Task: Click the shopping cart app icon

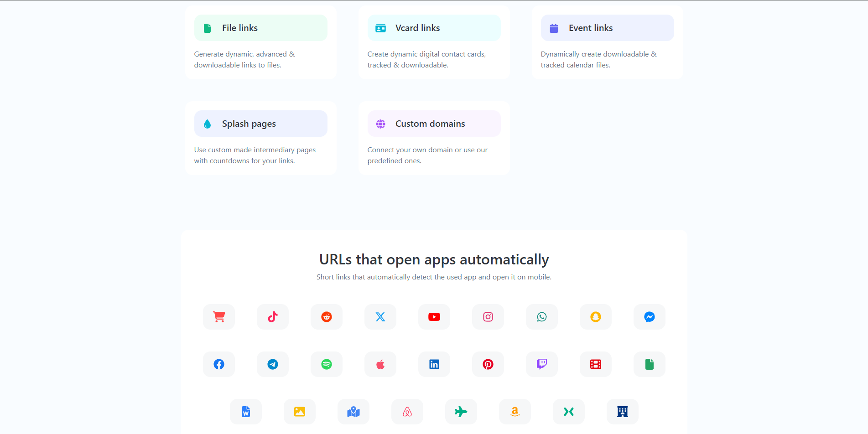Action: pos(219,317)
